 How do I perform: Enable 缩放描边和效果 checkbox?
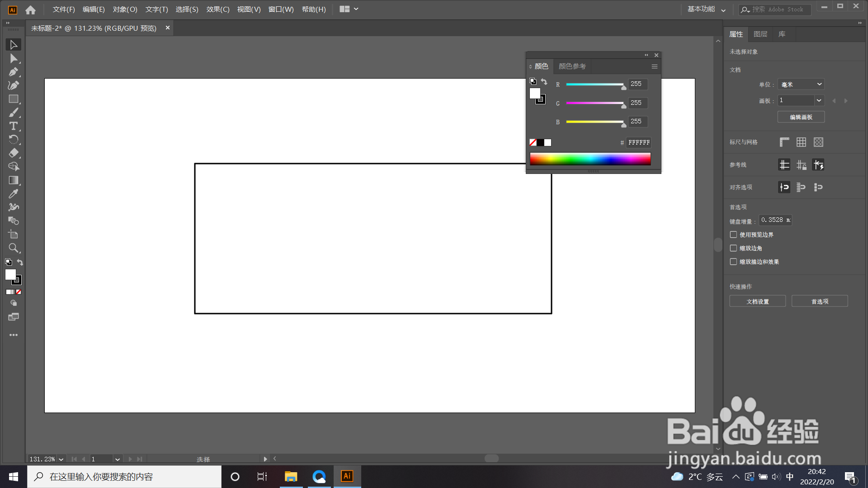pyautogui.click(x=733, y=262)
